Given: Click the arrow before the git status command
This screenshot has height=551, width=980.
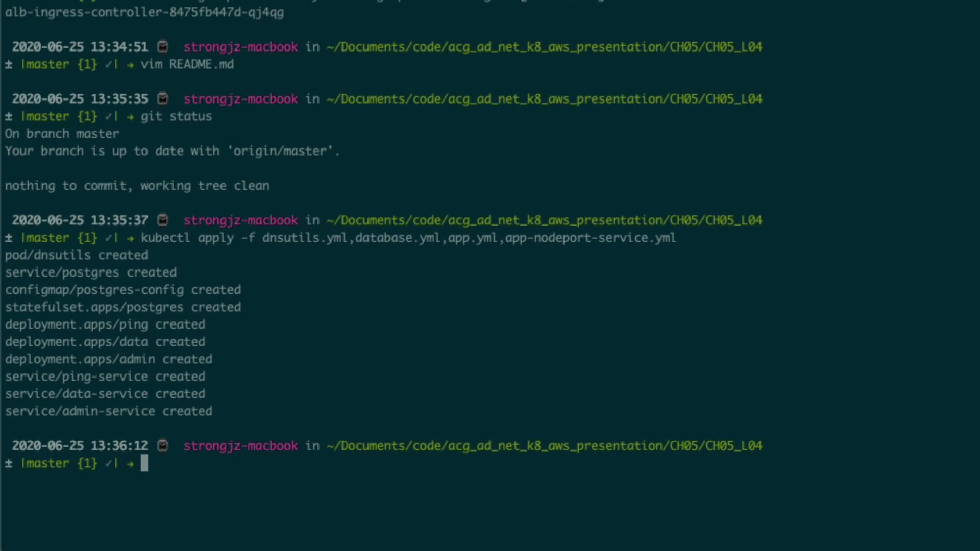Looking at the screenshot, I should (x=130, y=117).
